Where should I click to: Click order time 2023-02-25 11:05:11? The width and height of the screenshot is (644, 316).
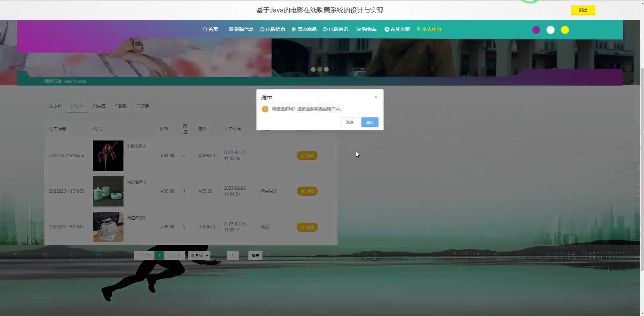coord(235,227)
